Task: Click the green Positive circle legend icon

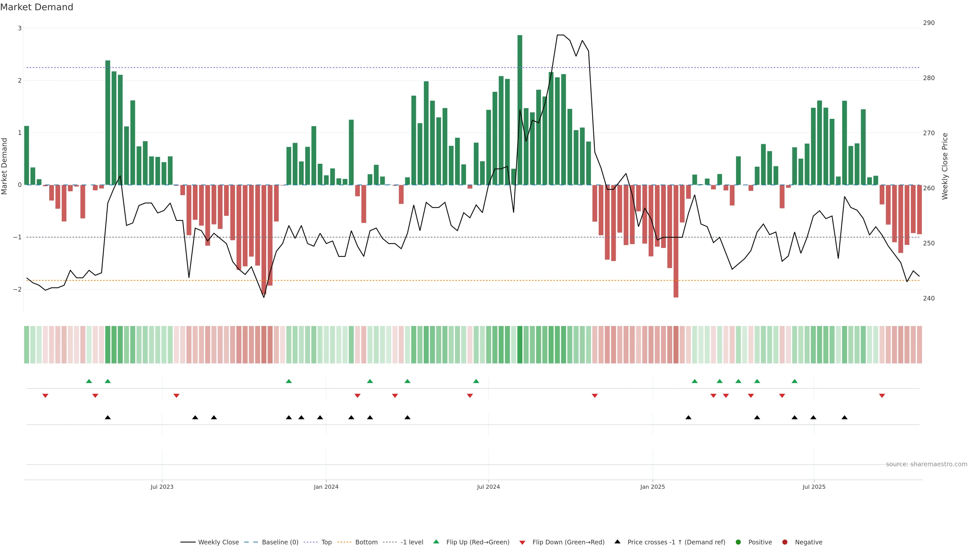Action: (x=738, y=542)
